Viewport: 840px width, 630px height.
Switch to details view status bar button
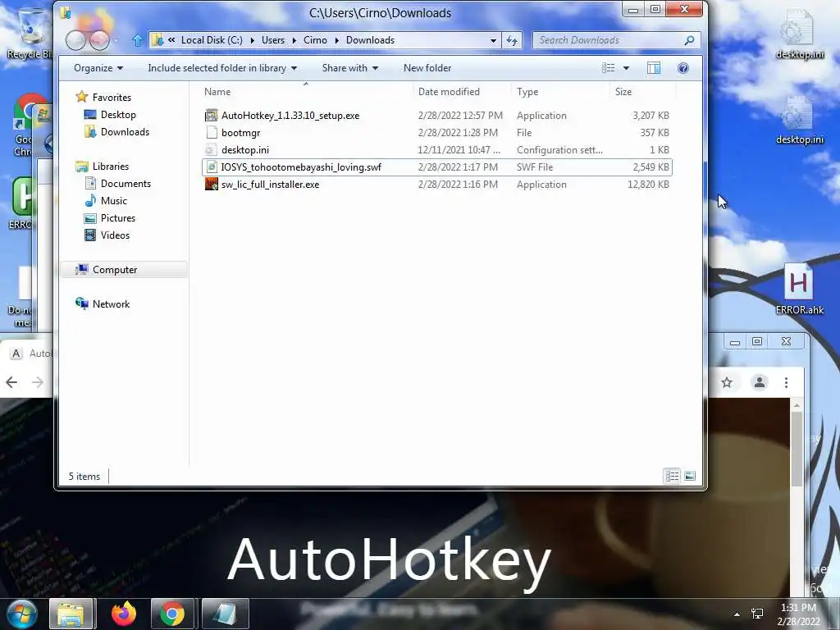coord(673,476)
